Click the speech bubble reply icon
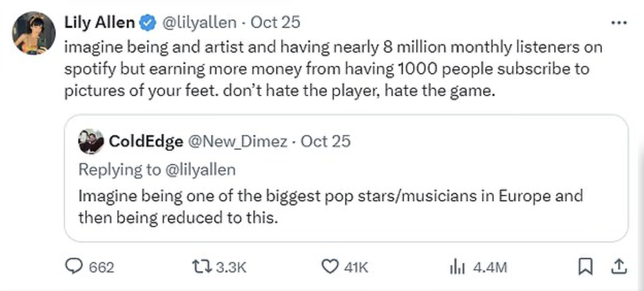Screen dimensions: 644x291 pyautogui.click(x=75, y=266)
